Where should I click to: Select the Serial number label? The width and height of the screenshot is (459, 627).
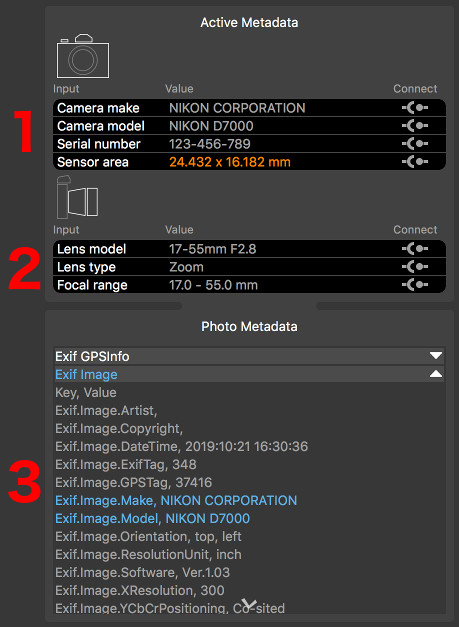coord(99,144)
